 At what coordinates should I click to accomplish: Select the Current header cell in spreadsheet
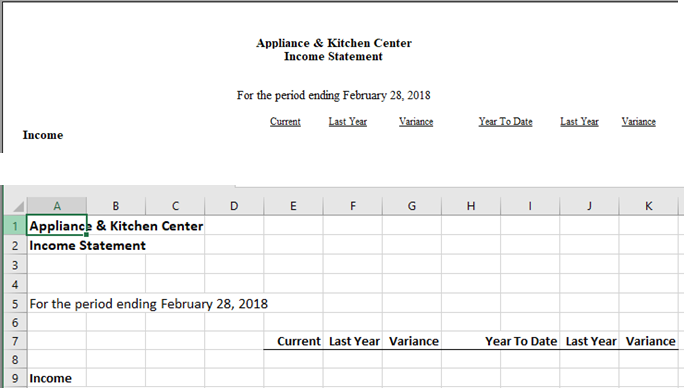(293, 341)
